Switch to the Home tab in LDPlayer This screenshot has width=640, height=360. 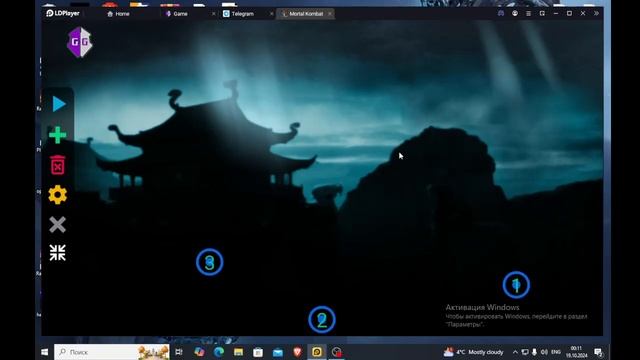coord(118,14)
